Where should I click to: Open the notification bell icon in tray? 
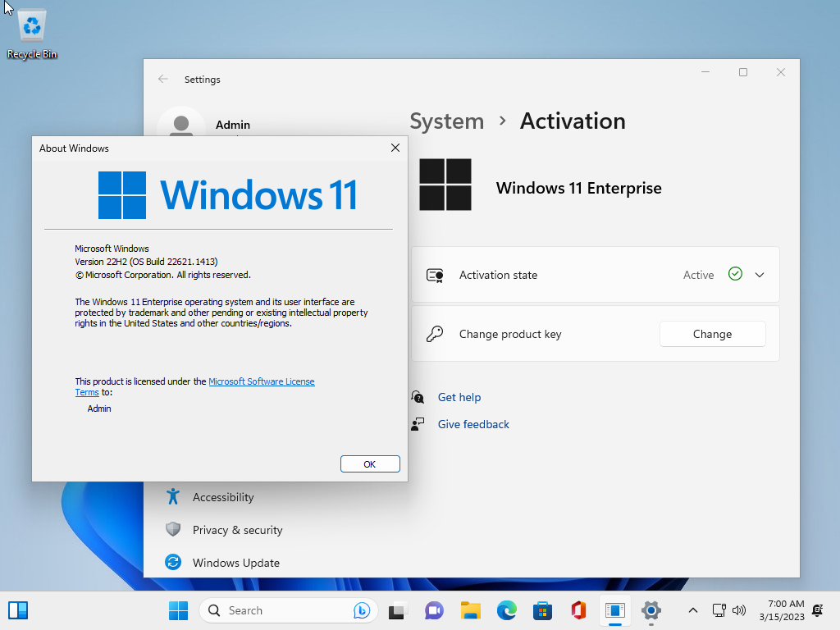coord(818,610)
